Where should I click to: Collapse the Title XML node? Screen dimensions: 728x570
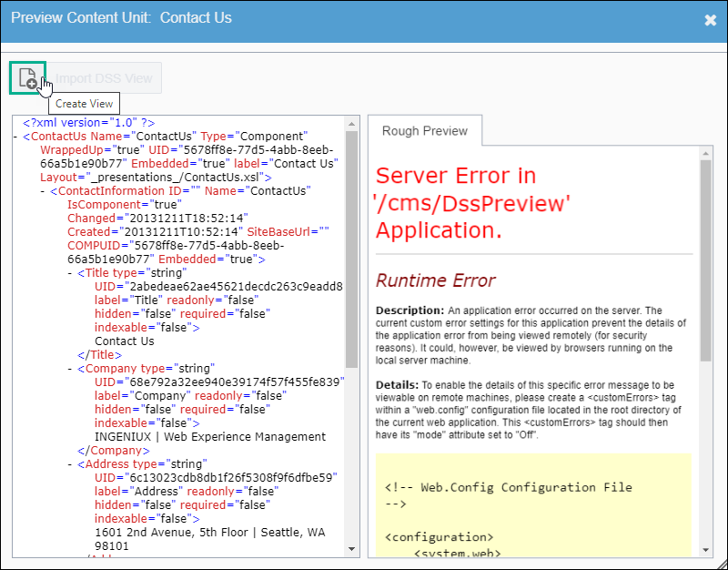click(x=70, y=273)
